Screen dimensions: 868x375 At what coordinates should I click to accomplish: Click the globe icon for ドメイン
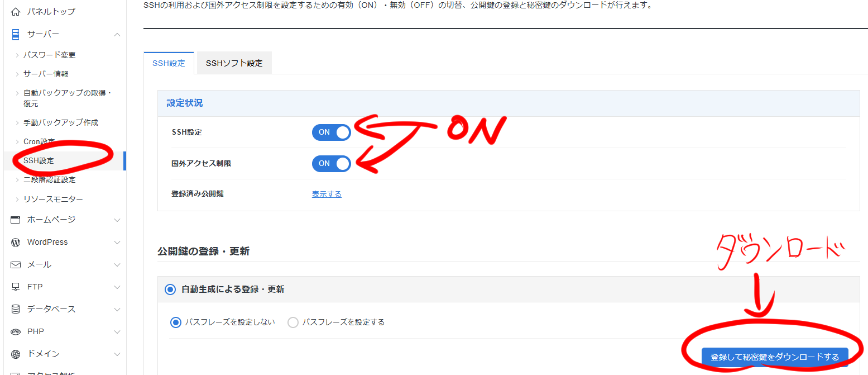pyautogui.click(x=16, y=354)
